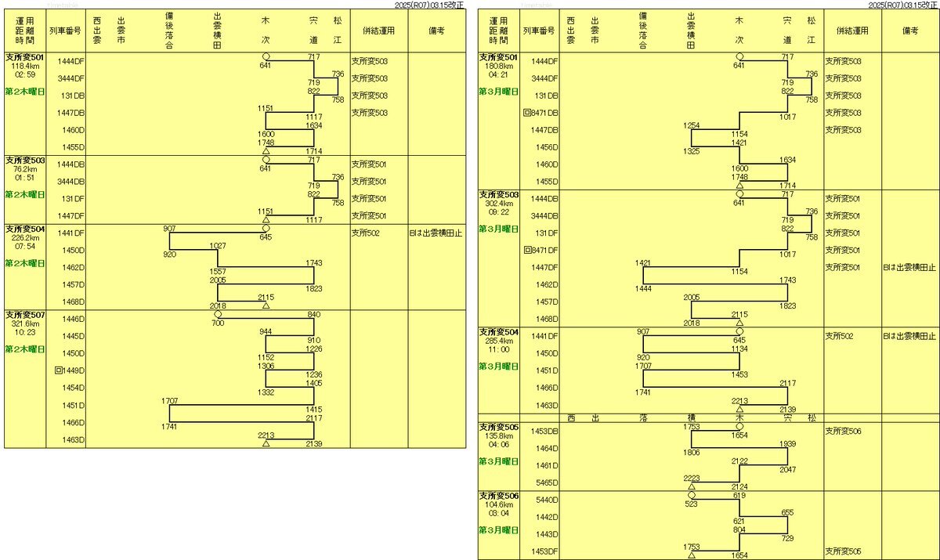This screenshot has height=560, width=940.
Task: Select train number 5440D
Action: pos(545,500)
